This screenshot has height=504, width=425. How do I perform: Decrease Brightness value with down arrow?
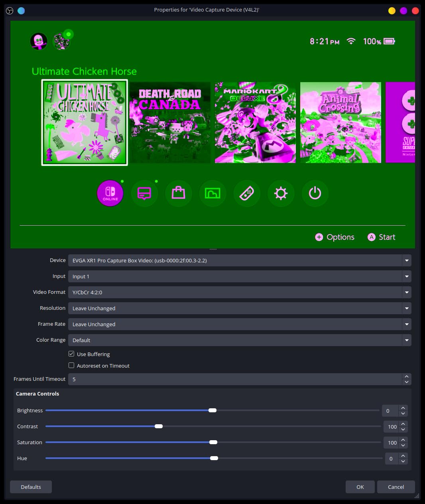click(x=403, y=413)
